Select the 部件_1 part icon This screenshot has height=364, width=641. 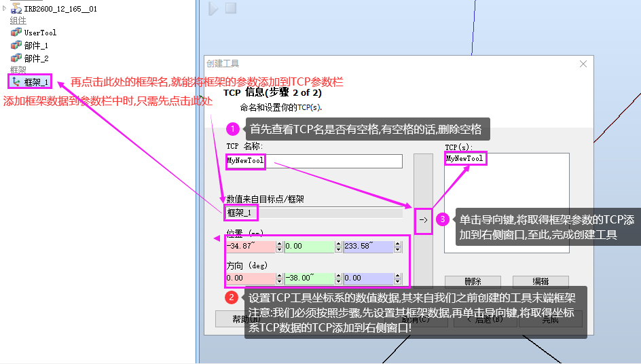(x=16, y=45)
